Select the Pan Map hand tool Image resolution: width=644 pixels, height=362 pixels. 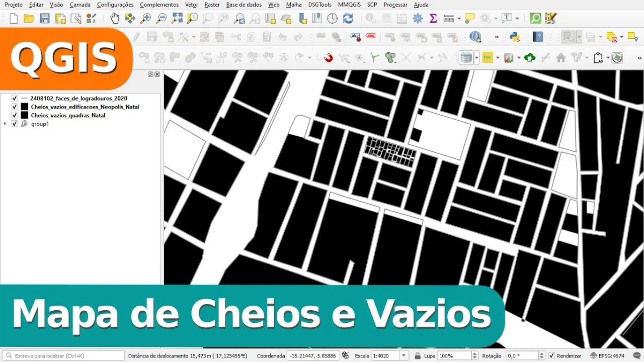pyautogui.click(x=115, y=19)
